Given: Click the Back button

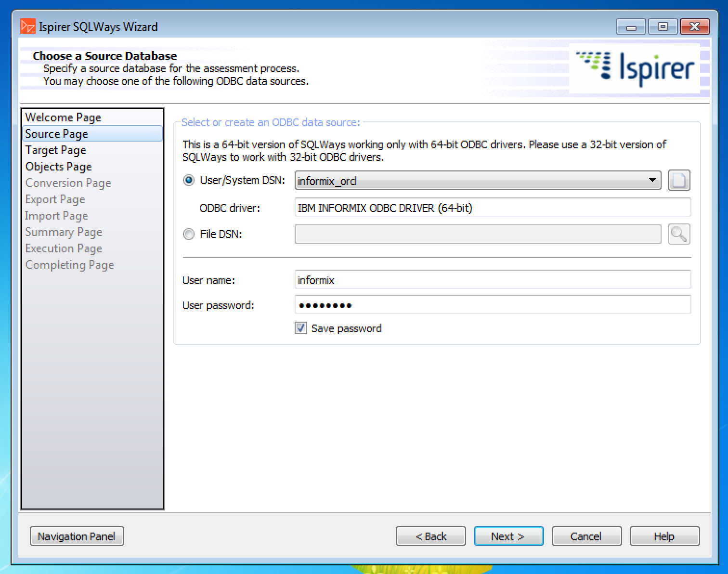Looking at the screenshot, I should pyautogui.click(x=431, y=536).
